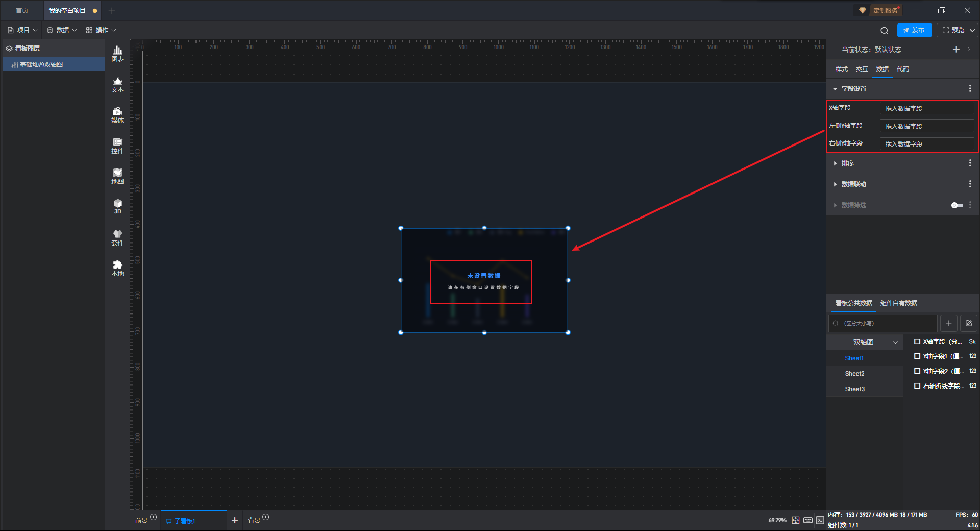980x531 pixels.
Task: Open the 图表 chart components panel
Action: pos(117,54)
